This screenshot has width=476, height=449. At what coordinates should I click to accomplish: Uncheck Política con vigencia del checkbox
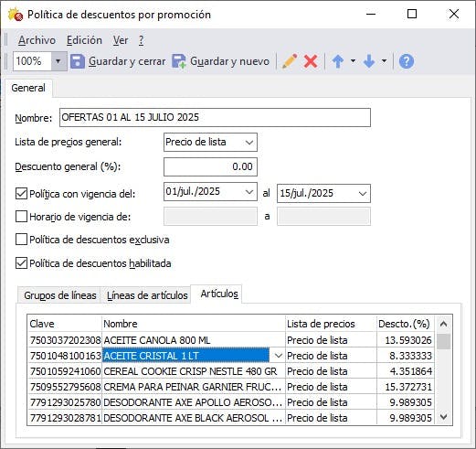(x=21, y=194)
